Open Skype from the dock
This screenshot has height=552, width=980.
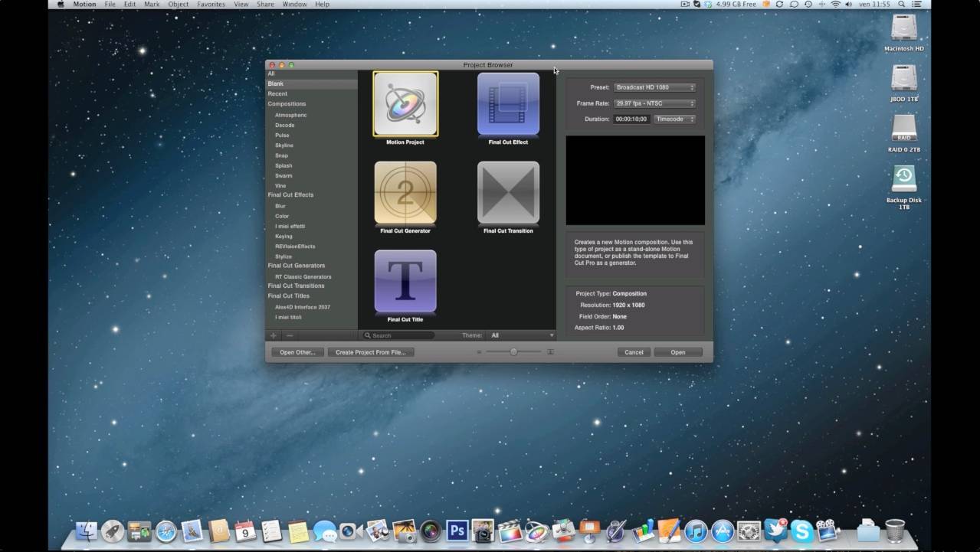pyautogui.click(x=801, y=531)
